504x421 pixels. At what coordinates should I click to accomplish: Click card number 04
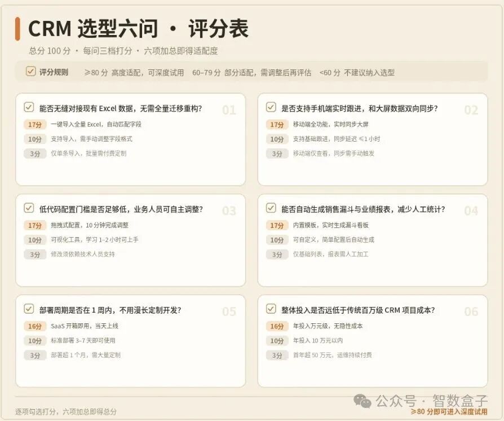coord(471,211)
